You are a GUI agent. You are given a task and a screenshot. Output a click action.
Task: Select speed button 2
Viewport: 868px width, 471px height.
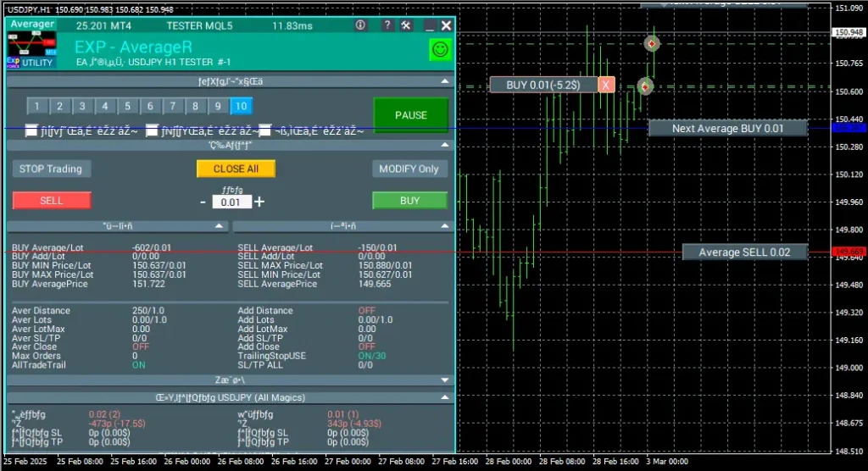[60, 106]
